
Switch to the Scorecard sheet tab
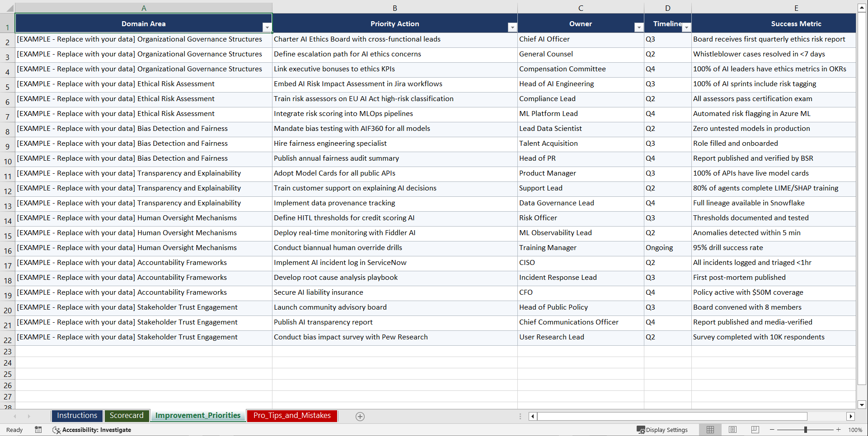point(127,415)
